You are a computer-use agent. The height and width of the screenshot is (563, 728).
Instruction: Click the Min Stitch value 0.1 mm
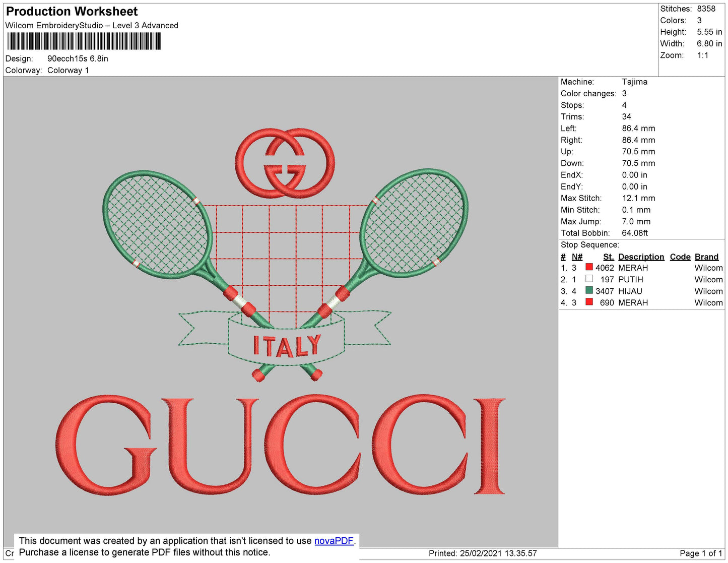click(x=636, y=210)
